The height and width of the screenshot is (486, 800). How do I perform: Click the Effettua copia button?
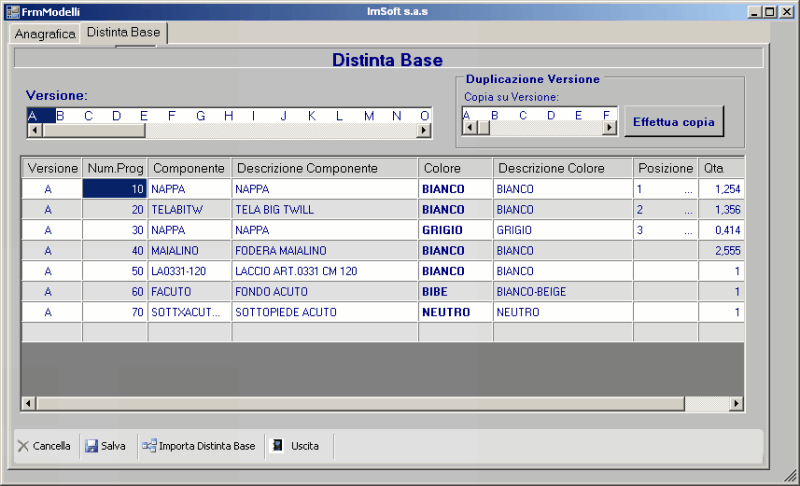pos(673,122)
